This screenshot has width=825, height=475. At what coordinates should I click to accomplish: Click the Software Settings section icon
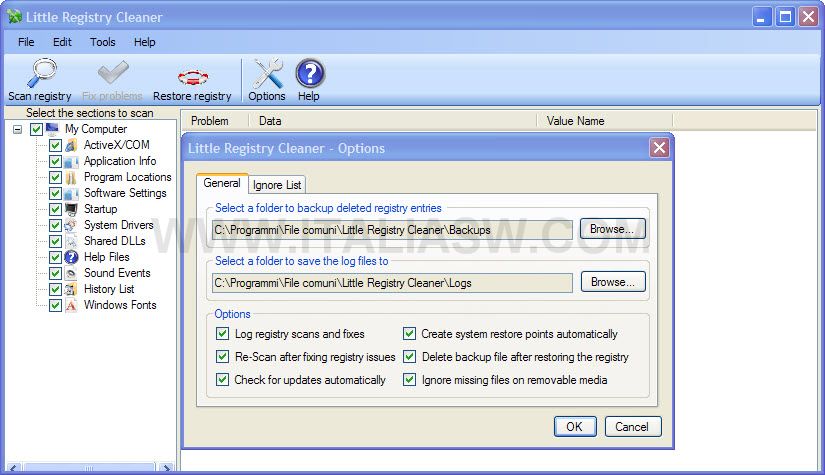tap(71, 194)
